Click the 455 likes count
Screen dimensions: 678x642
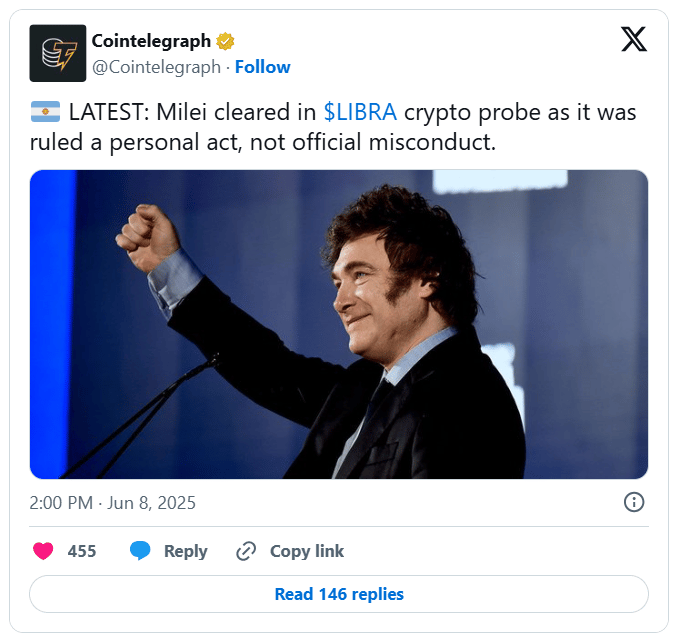[82, 551]
